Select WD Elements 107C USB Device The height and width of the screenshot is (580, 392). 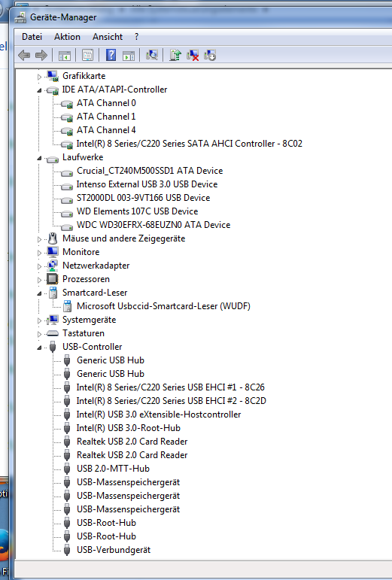point(137,211)
